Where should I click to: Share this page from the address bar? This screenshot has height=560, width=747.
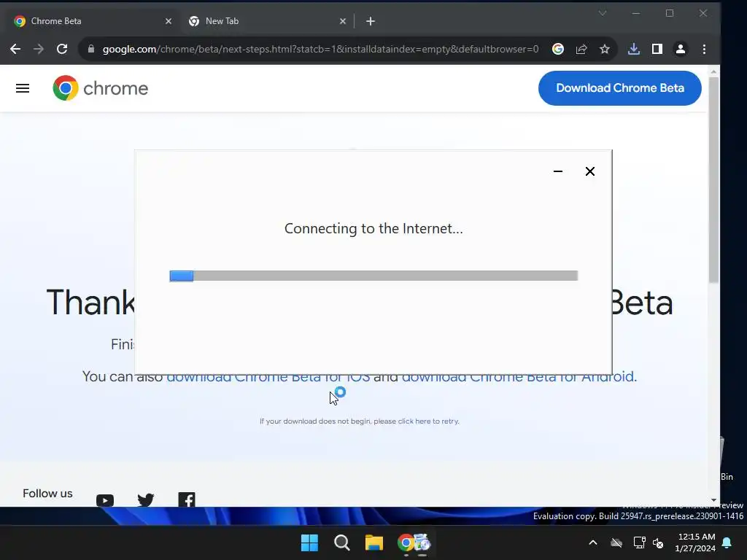(581, 49)
